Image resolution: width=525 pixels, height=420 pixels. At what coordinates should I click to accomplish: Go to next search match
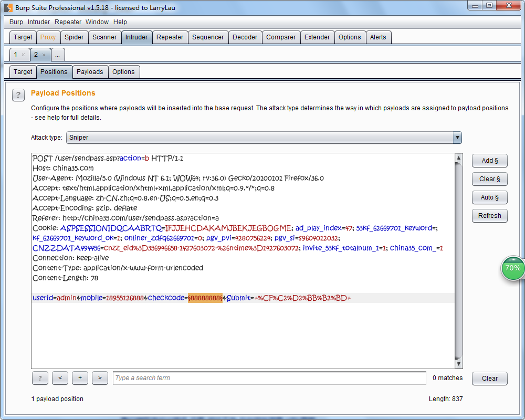(100, 378)
